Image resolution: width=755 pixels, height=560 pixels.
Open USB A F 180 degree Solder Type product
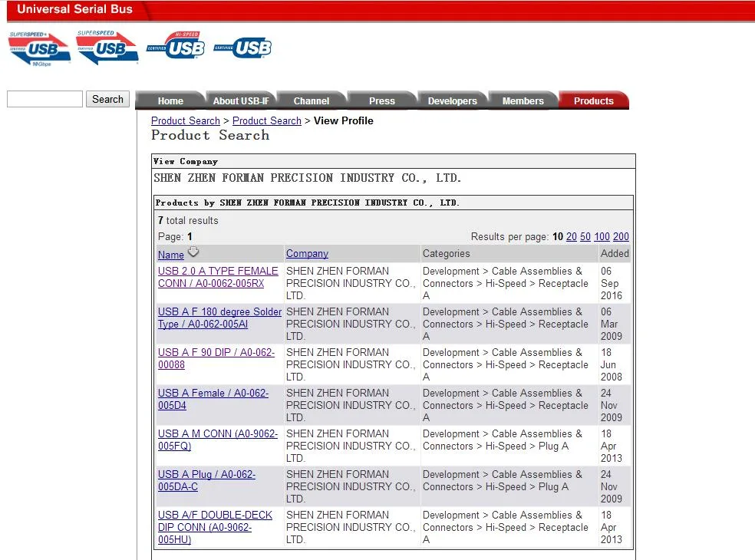point(219,318)
